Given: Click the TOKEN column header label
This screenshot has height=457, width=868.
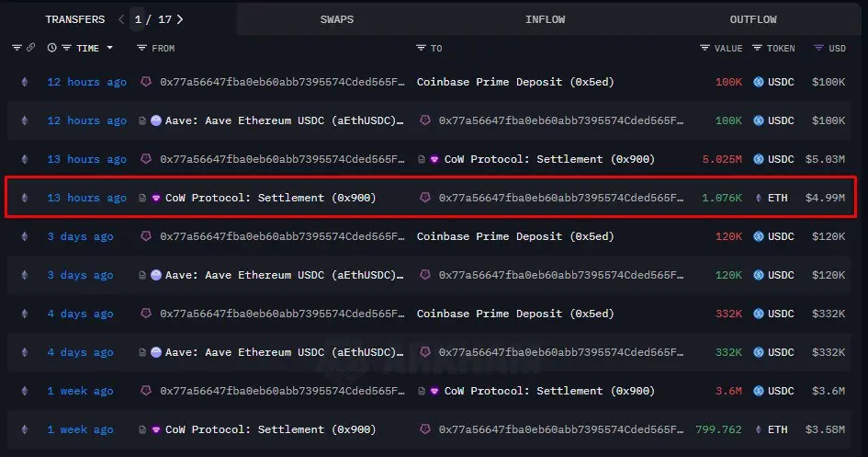Looking at the screenshot, I should point(781,48).
